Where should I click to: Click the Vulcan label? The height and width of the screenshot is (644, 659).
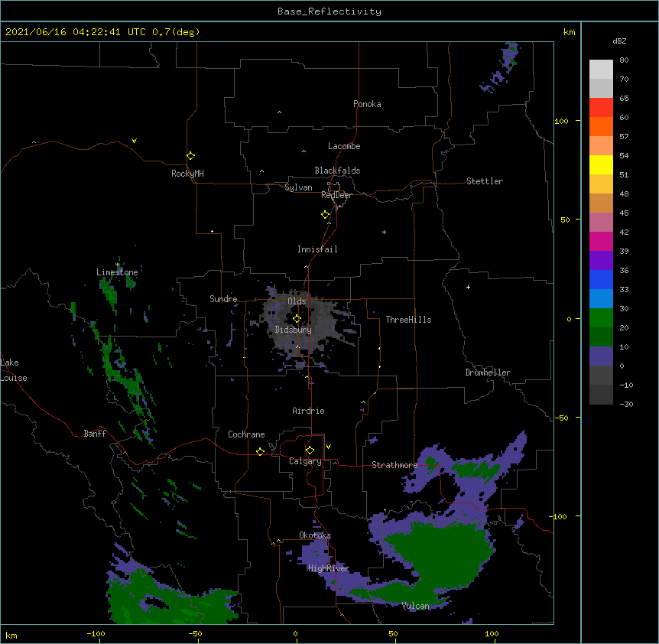tap(415, 606)
